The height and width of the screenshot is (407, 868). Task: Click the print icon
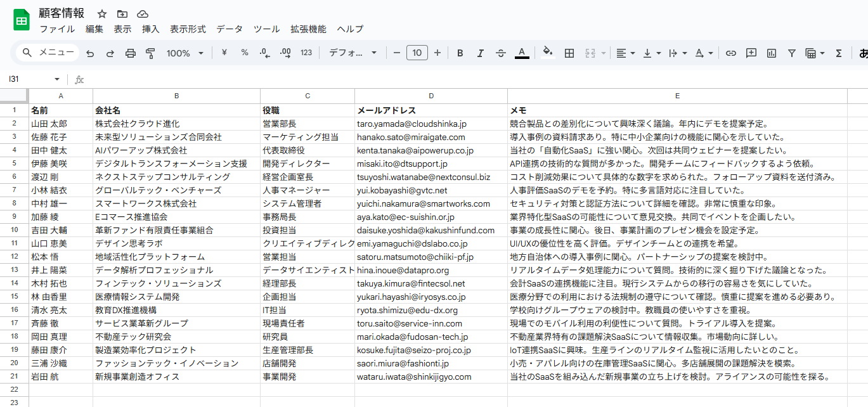tap(131, 53)
